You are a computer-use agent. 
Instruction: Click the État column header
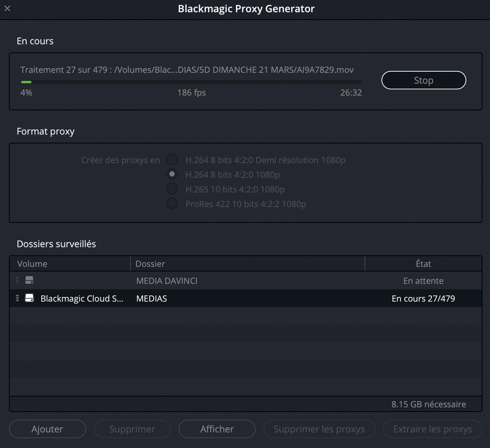423,264
